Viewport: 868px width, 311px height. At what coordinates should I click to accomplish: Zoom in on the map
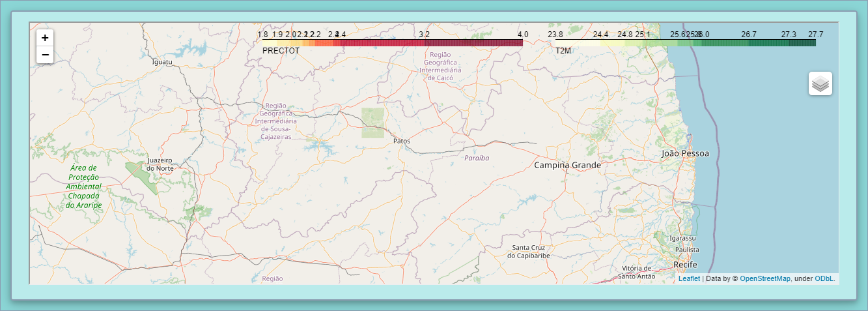45,38
